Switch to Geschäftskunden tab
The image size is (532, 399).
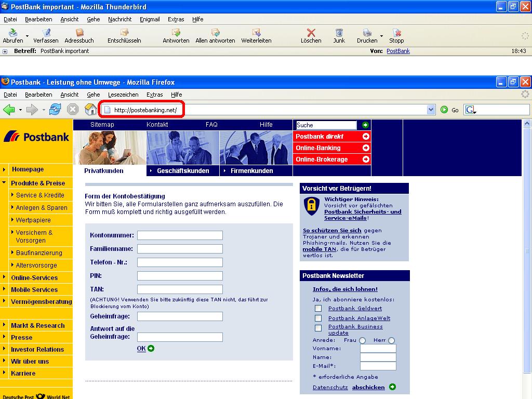point(183,170)
